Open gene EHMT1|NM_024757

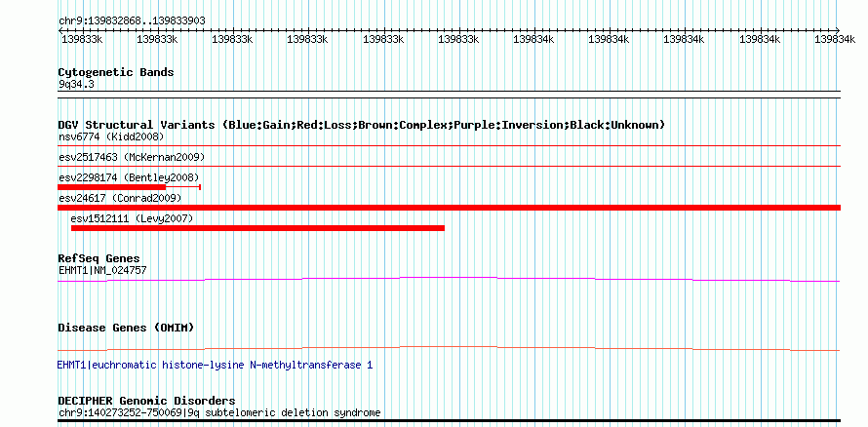pos(102,270)
